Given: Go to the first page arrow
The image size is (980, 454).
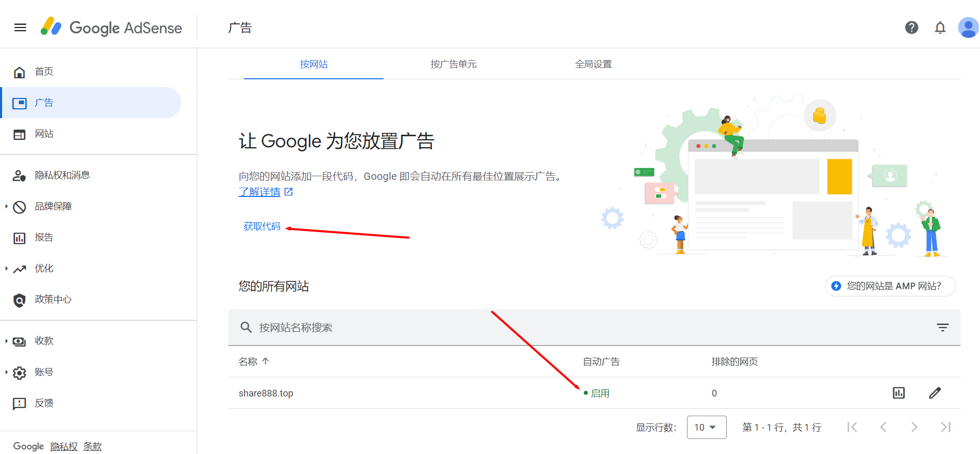Looking at the screenshot, I should click(852, 427).
